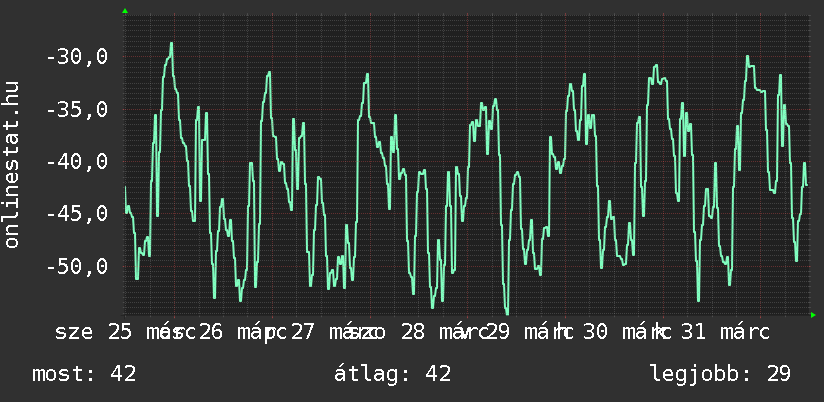Select the '29' date label on x-axis

point(498,331)
